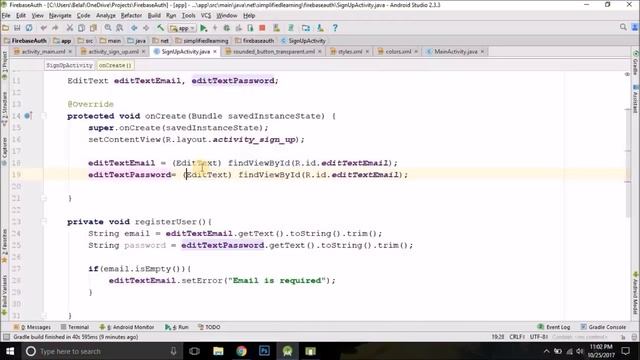
Task: Open Chrome from the taskbar
Action: pyautogui.click(x=241, y=351)
